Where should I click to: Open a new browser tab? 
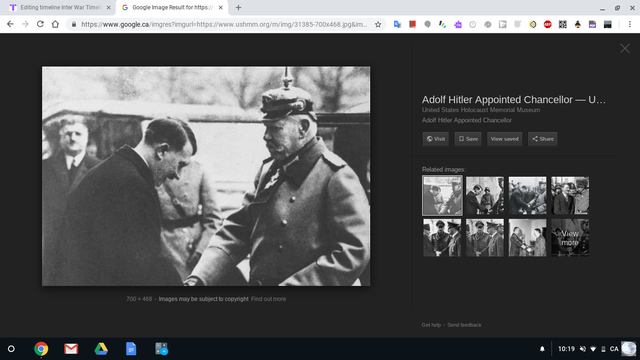[238, 7]
